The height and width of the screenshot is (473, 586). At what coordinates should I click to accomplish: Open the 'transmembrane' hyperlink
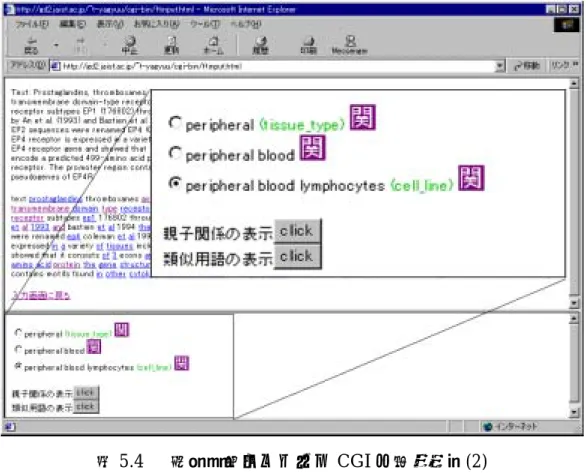(x=40, y=208)
